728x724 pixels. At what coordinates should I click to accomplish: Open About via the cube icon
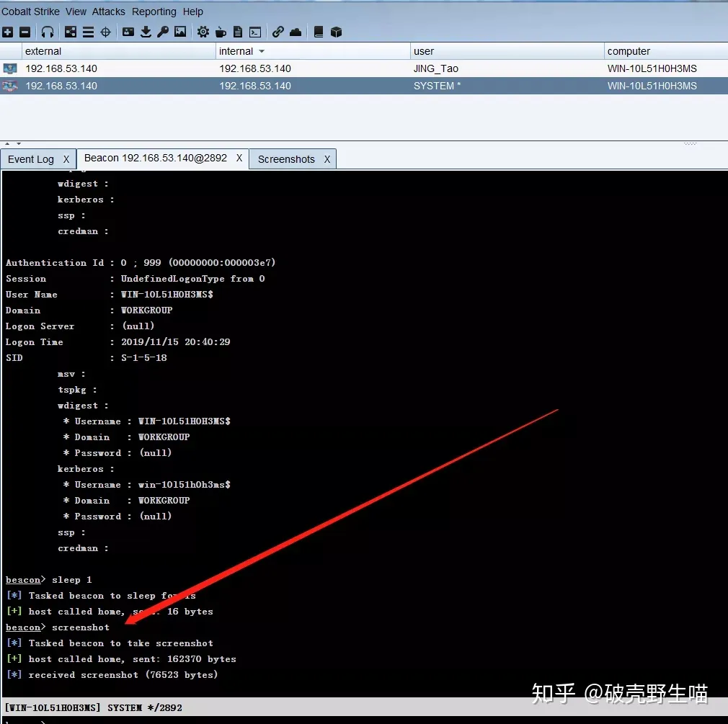[336, 32]
